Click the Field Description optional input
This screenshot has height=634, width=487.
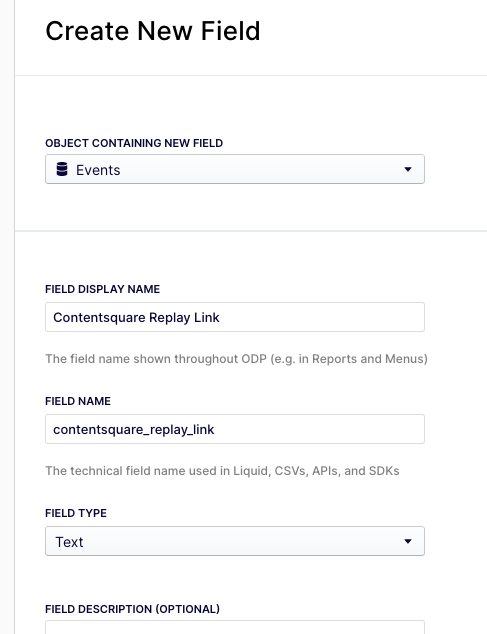[235, 628]
